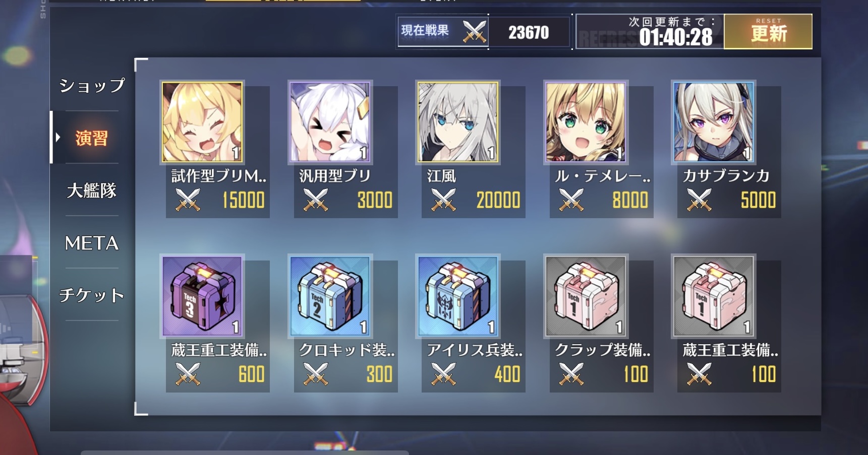Open the purple Tech 3 蔵王重工 box
The width and height of the screenshot is (868, 455).
click(x=202, y=296)
